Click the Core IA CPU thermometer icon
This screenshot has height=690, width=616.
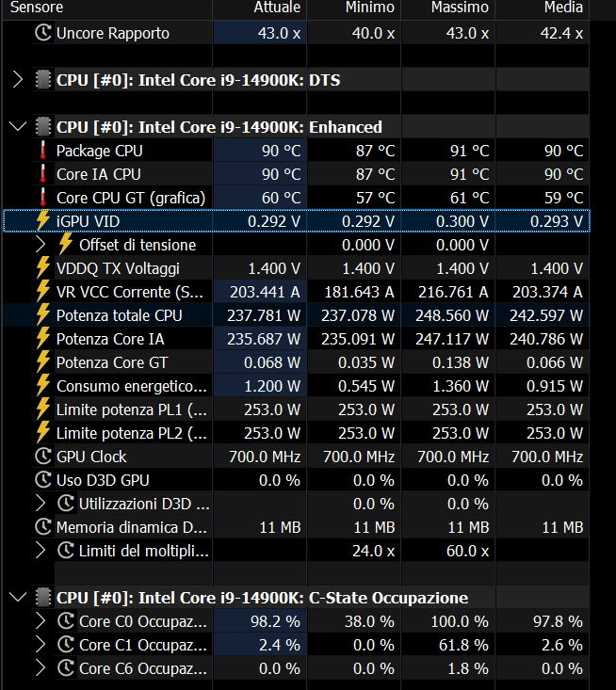(43, 174)
